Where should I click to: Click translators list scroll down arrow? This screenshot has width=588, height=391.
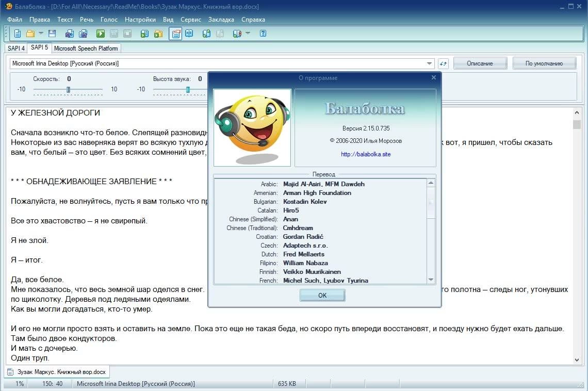(431, 280)
